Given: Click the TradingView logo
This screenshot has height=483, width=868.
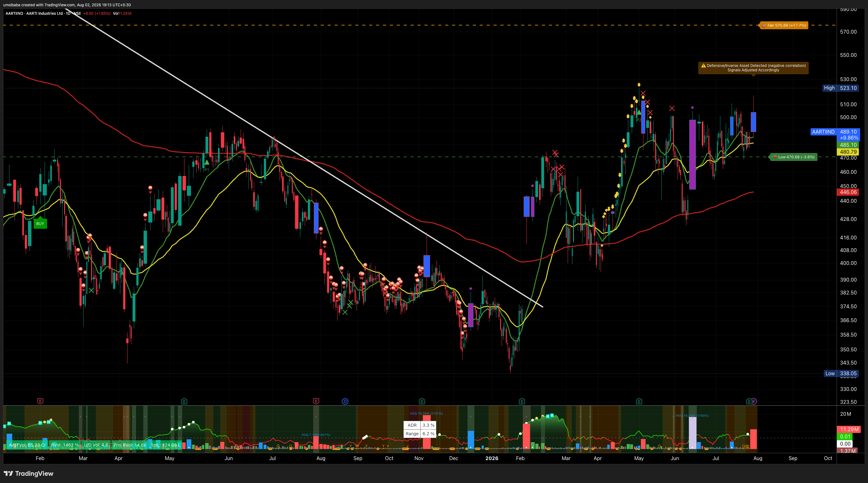Looking at the screenshot, I should point(29,474).
